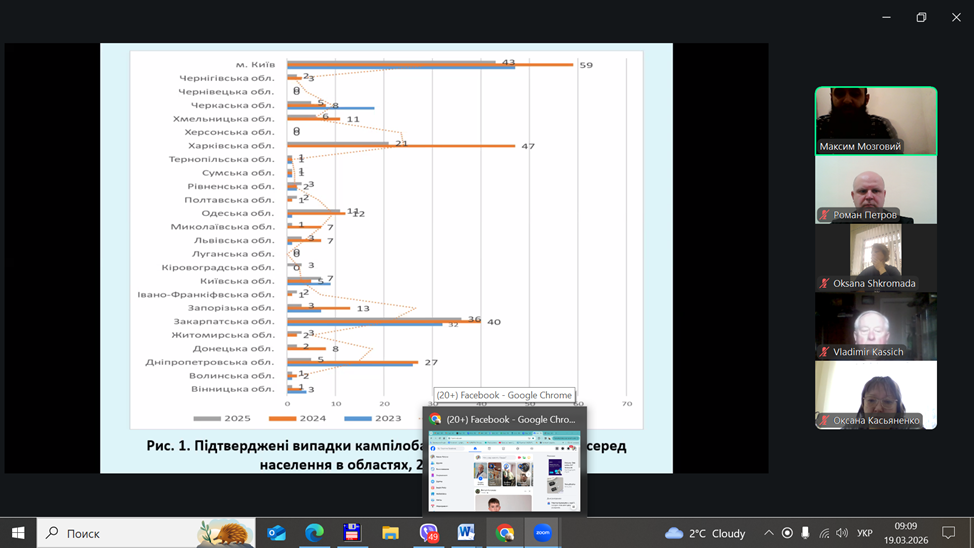
Task: Click the floppy disk app taskbar icon
Action: point(352,533)
